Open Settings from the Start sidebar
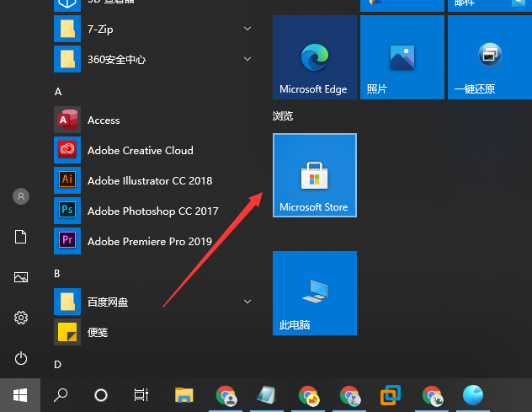 (21, 318)
